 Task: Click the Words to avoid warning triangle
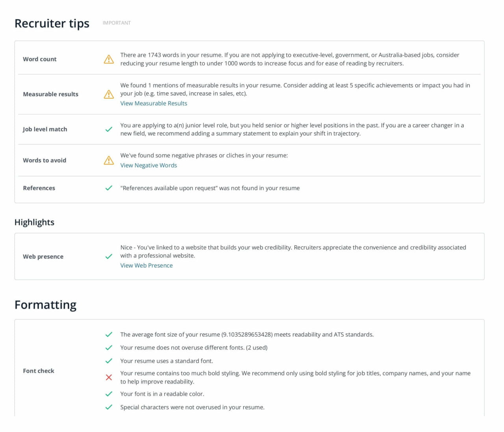coord(109,160)
